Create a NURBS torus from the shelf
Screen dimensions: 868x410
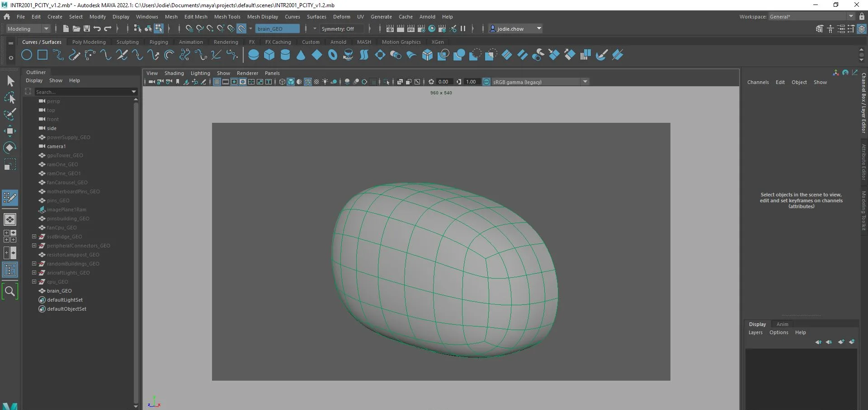click(x=333, y=55)
